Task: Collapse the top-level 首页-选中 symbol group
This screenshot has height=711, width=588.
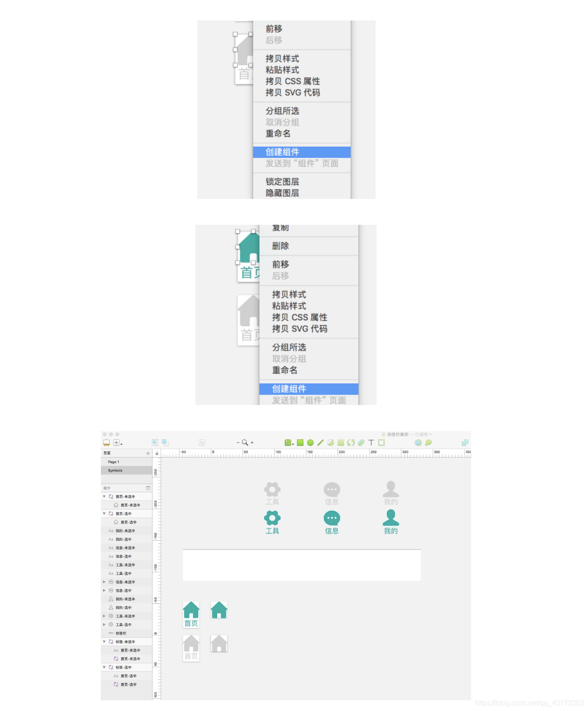Action: [x=104, y=513]
